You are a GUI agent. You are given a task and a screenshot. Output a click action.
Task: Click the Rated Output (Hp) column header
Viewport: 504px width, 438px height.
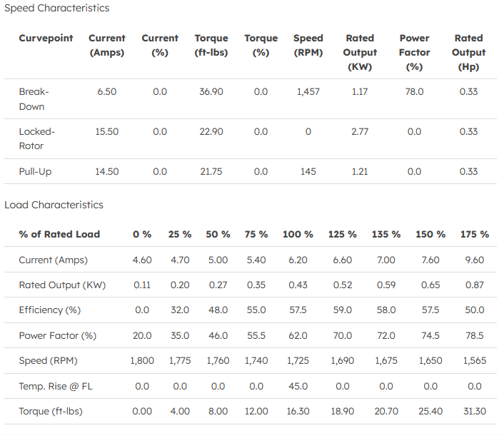pyautogui.click(x=468, y=53)
